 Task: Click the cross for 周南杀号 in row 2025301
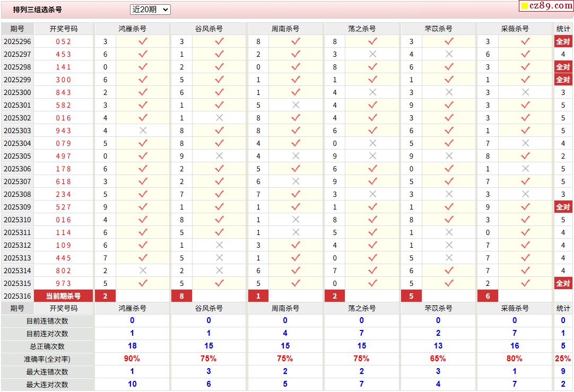click(x=295, y=105)
